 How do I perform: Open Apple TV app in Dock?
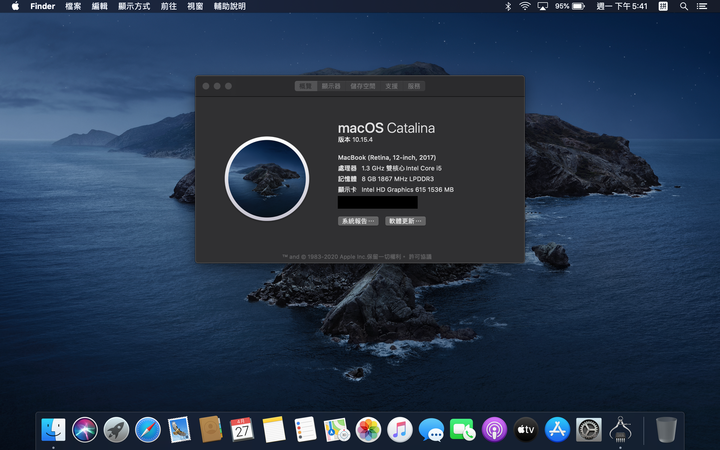[x=526, y=430]
